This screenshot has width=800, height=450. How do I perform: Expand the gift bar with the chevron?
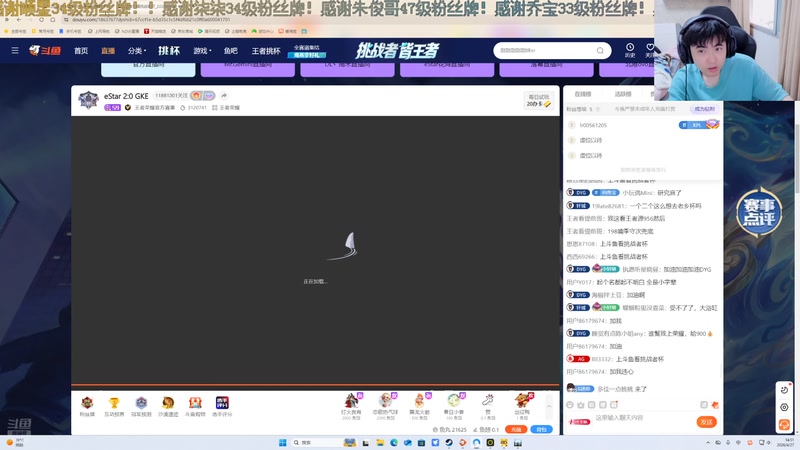click(549, 407)
